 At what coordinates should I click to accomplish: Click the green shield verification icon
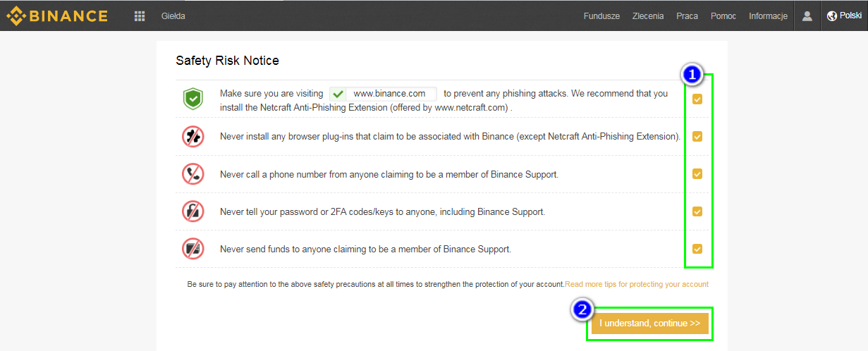(x=192, y=99)
